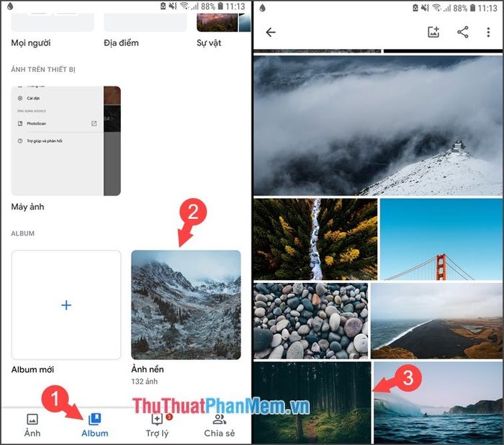The height and width of the screenshot is (445, 504).
Task: Open the pebbles and stones photo
Action: pyautogui.click(x=310, y=320)
